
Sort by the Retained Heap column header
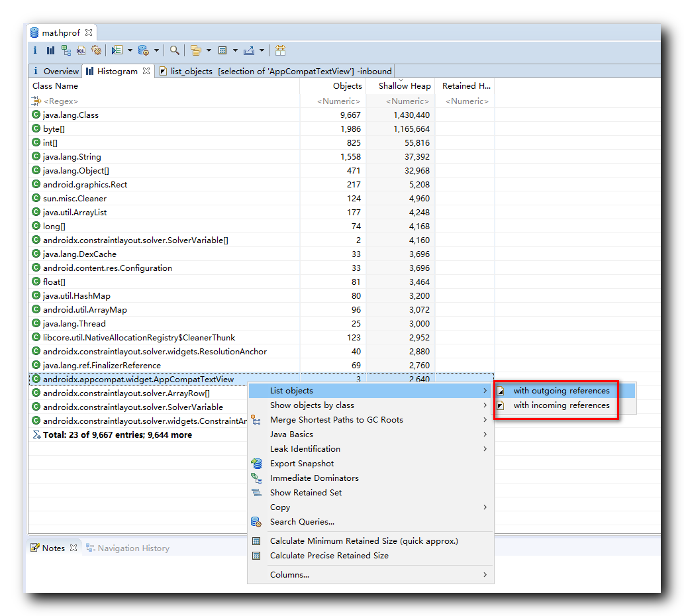(465, 86)
